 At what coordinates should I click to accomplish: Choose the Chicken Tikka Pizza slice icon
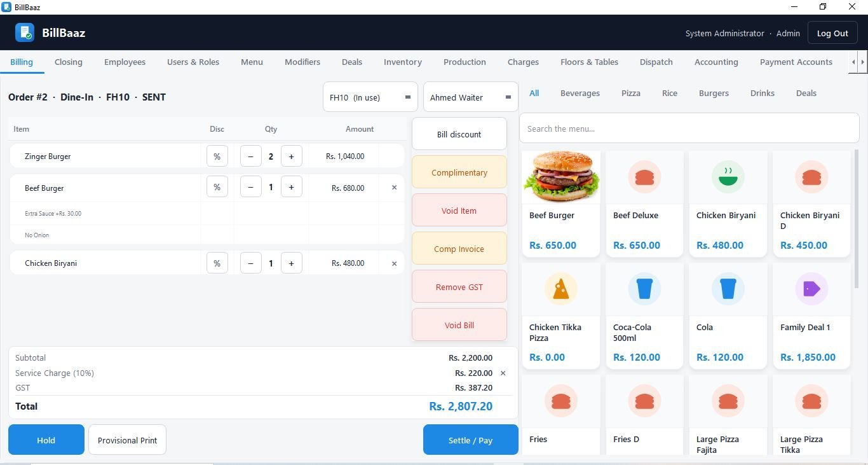(x=561, y=289)
